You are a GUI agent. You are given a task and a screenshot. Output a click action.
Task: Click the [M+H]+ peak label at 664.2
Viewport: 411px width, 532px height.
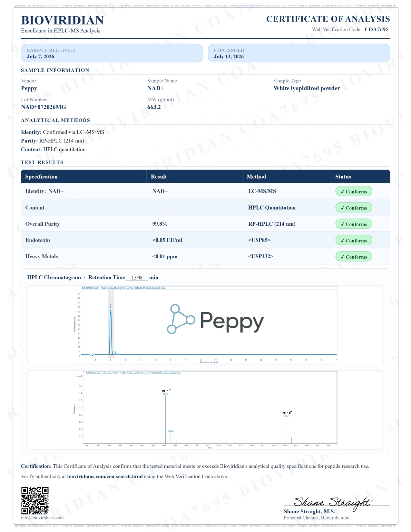[166, 392]
